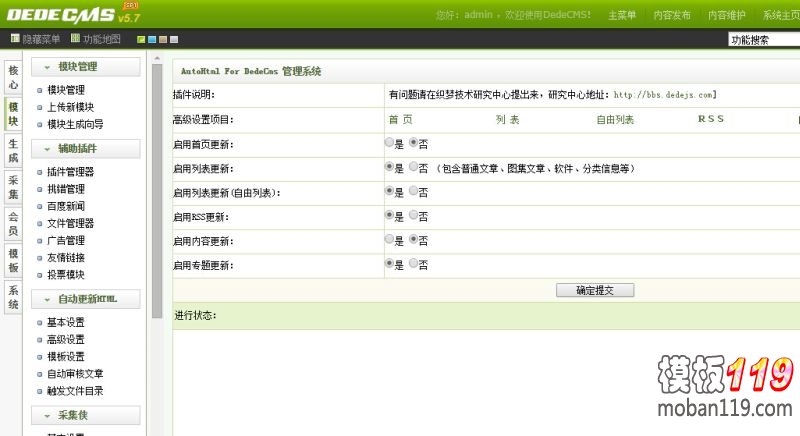
Task: Open 上传新模块 in the sidebar
Action: [x=70, y=108]
